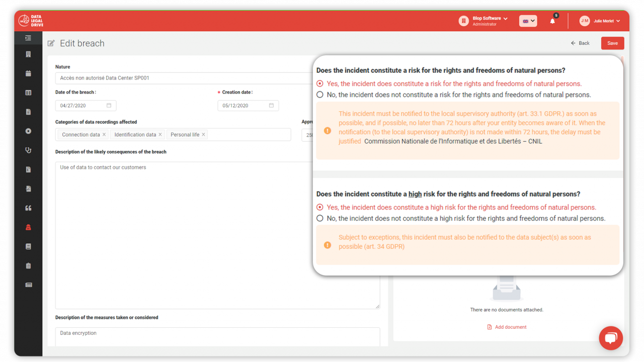
Task: Click the Personal life tag label
Action: point(185,135)
